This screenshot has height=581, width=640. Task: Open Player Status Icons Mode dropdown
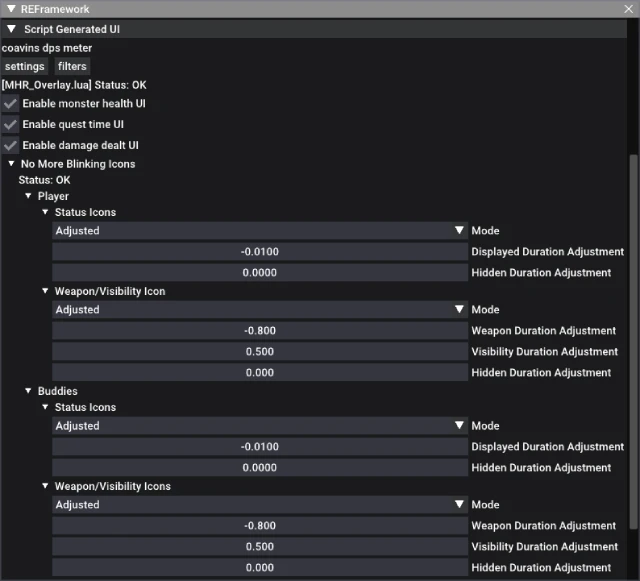tap(260, 231)
